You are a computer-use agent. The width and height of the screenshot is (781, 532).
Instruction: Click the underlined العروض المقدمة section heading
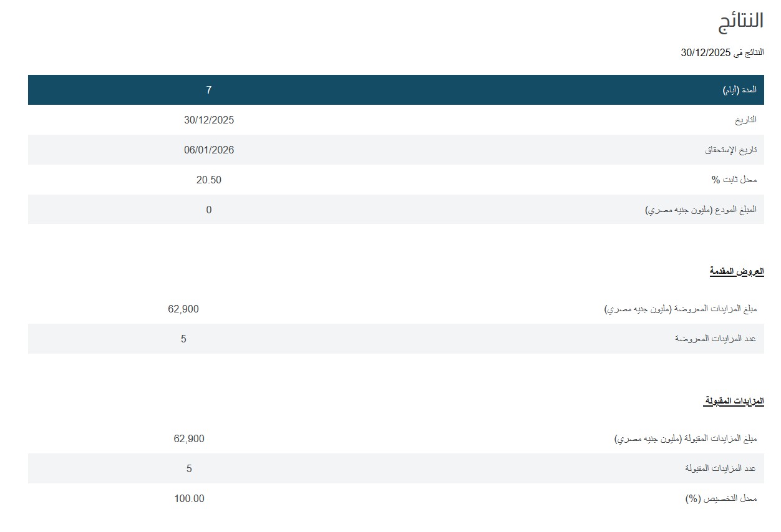click(736, 271)
